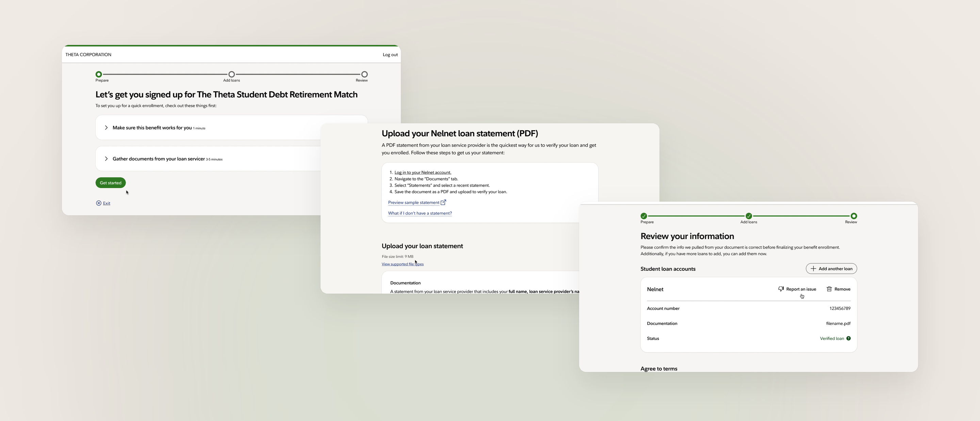The height and width of the screenshot is (421, 980).
Task: Expand Make sure this benefit works for you
Action: [x=231, y=127]
